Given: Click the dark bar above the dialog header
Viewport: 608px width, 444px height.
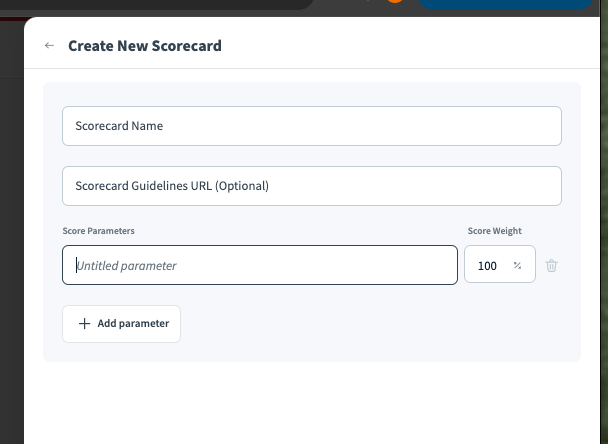Looking at the screenshot, I should (x=200, y=7).
